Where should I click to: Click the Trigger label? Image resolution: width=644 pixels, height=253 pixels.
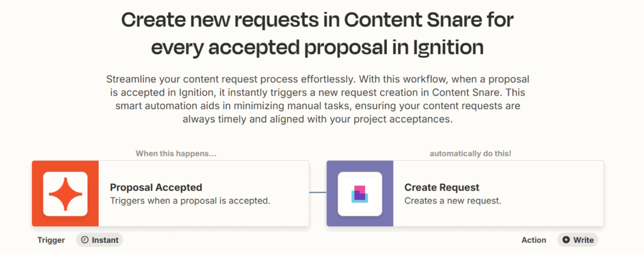tap(52, 240)
